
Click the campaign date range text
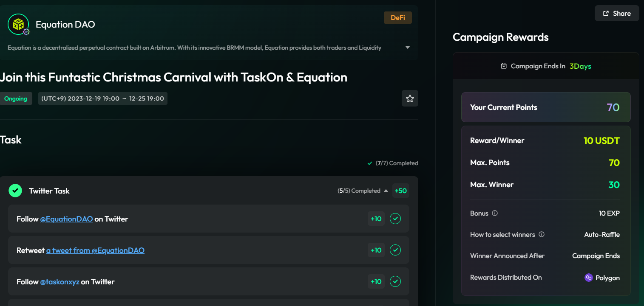(x=102, y=98)
